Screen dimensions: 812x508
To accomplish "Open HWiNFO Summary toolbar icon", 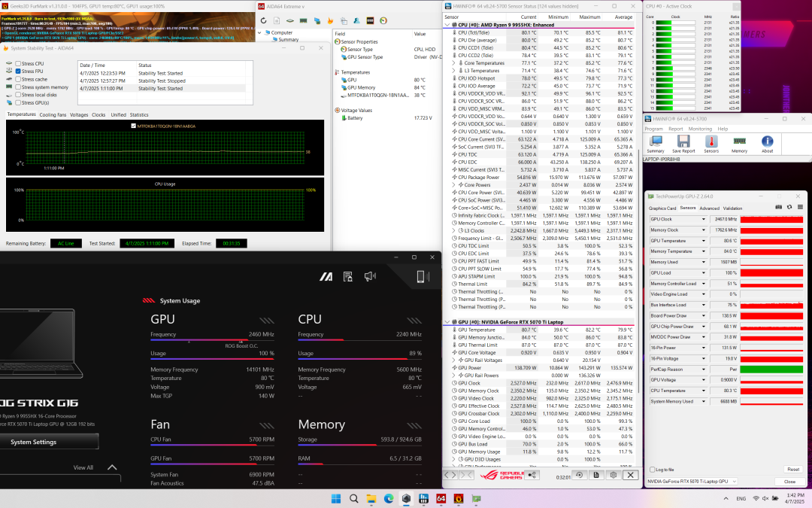I will [x=656, y=144].
